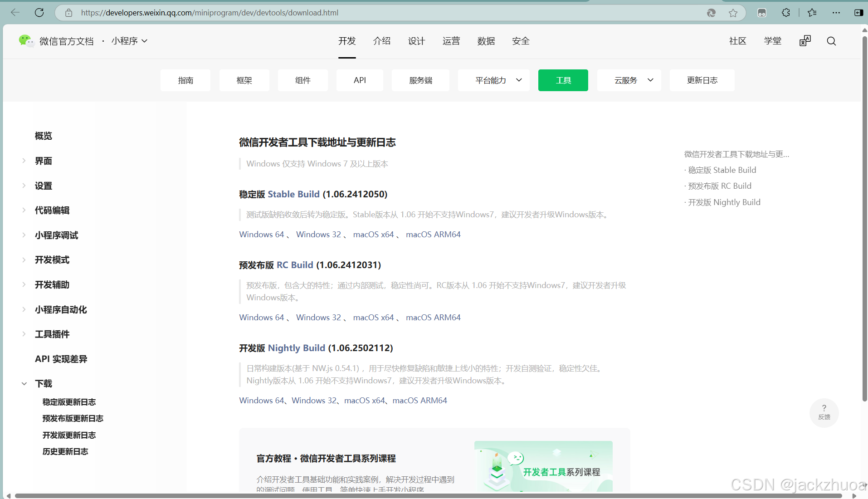This screenshot has height=499, width=868.
Task: Open the site search magnifier icon
Action: [x=831, y=41]
